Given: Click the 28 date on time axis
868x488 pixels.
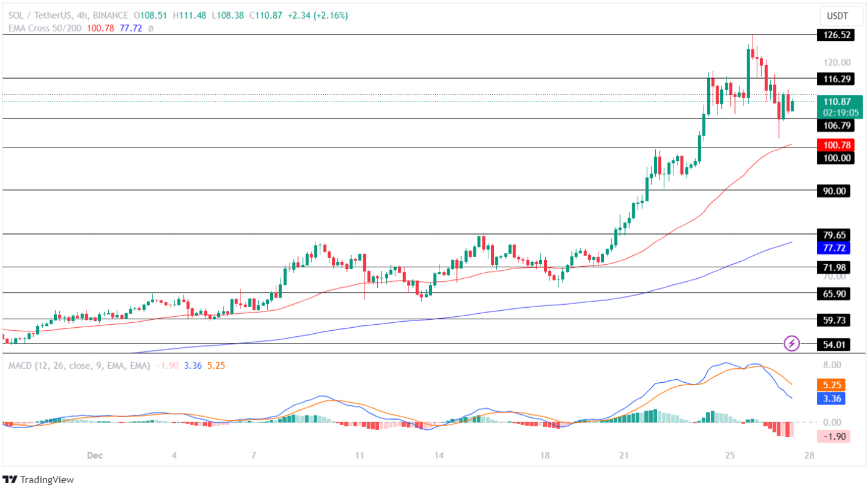Looking at the screenshot, I should tap(810, 455).
